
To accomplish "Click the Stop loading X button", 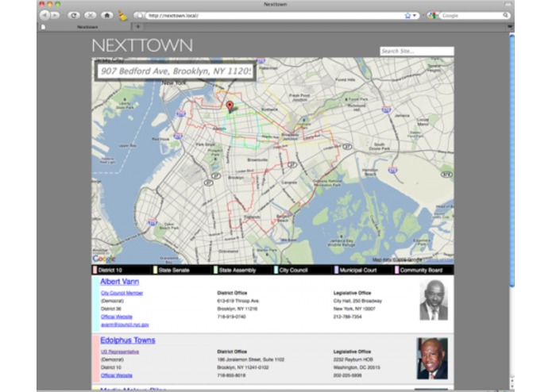I will click(x=91, y=15).
